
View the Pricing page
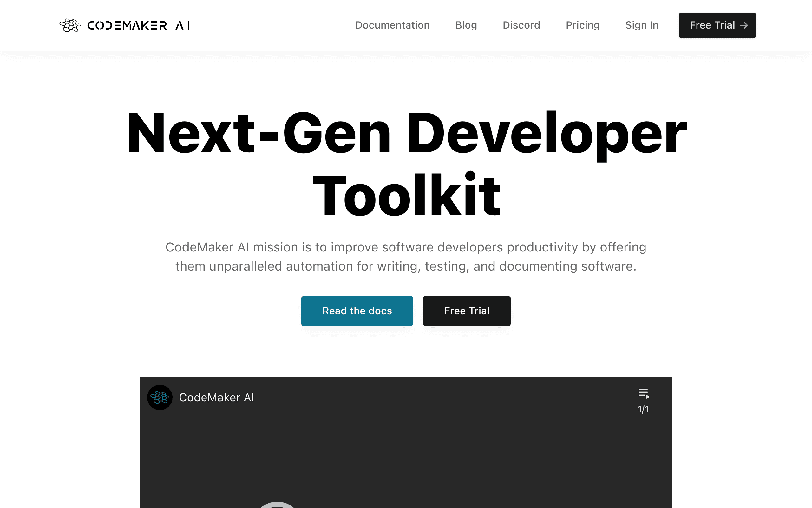pos(582,25)
